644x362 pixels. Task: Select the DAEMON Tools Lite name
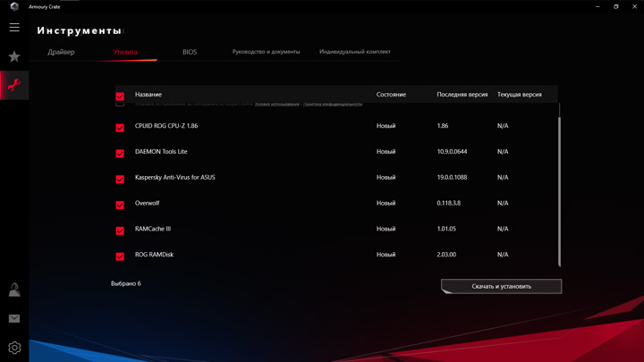[161, 151]
